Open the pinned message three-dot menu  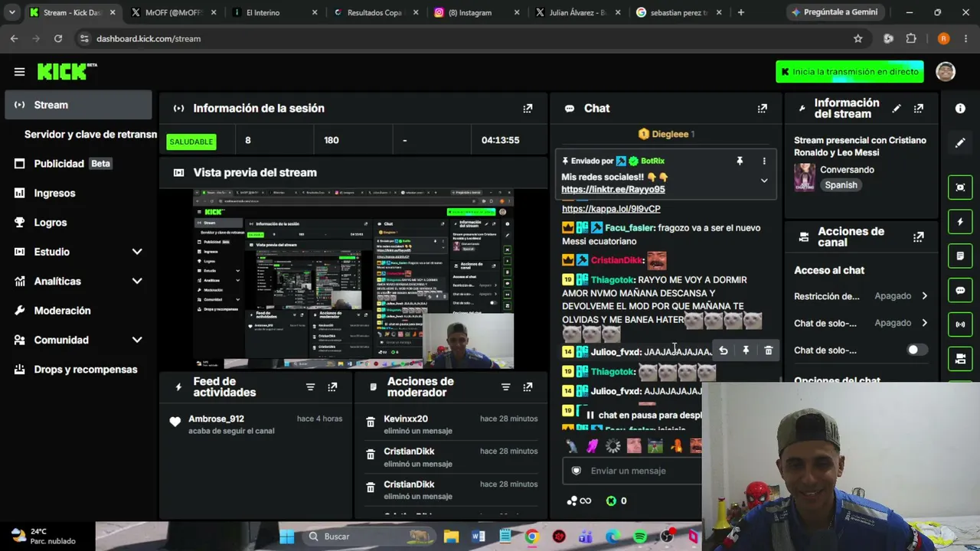click(x=763, y=161)
